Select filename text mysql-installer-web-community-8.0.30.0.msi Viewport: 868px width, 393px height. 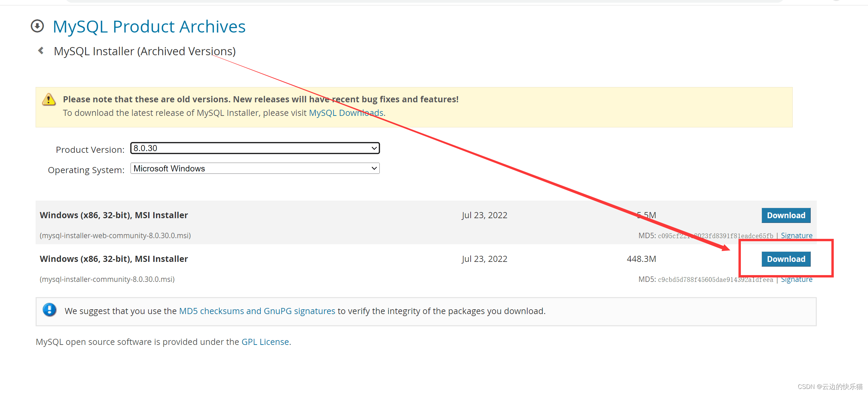pyautogui.click(x=115, y=235)
